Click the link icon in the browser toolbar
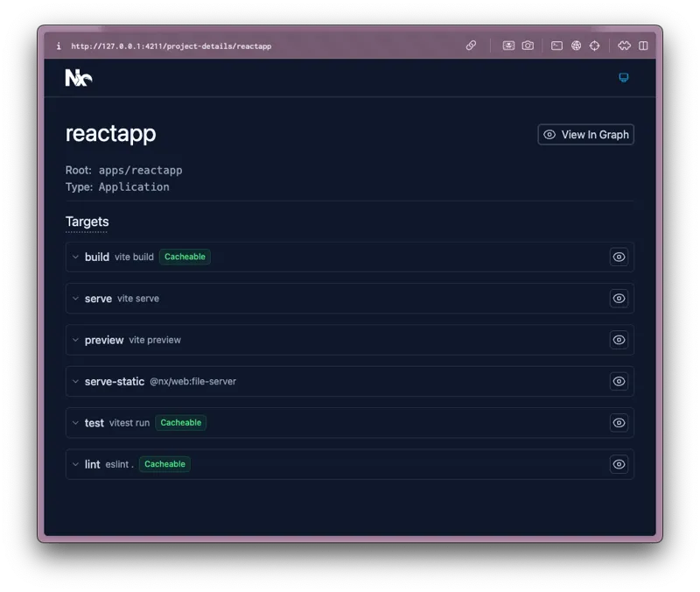 (x=471, y=46)
